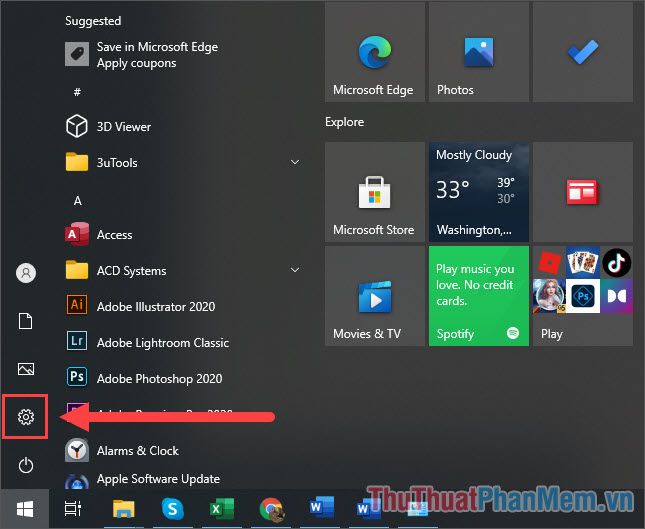The height and width of the screenshot is (529, 645).
Task: Open the first Word icon on taskbar
Action: tap(321, 506)
